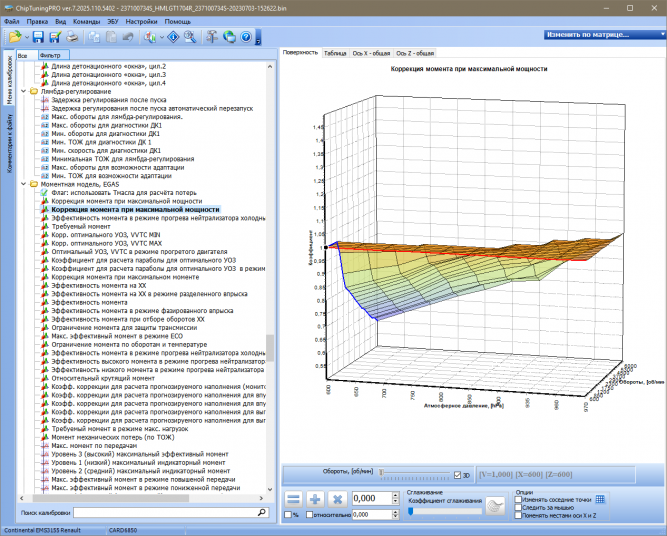
Task: Open the Правка menu
Action: point(37,21)
